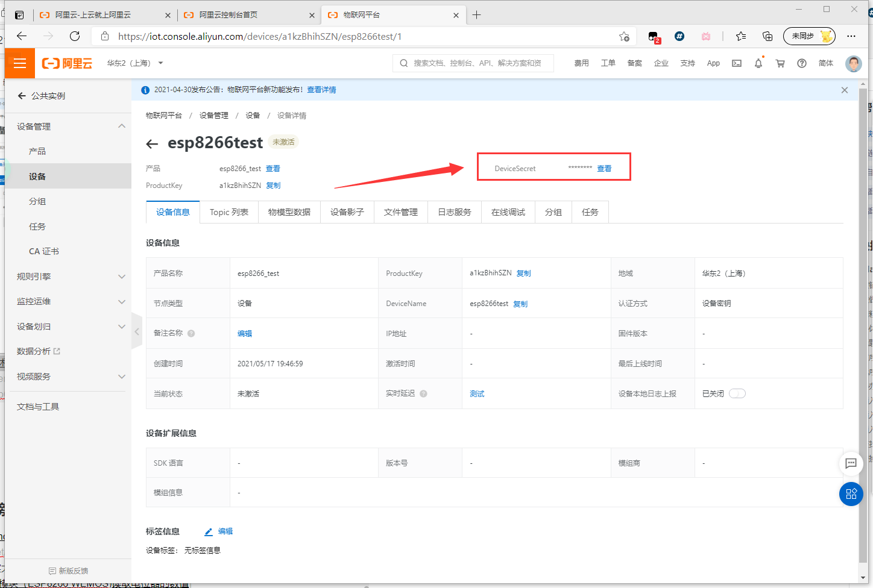
Task: Click the 未同步 profile button
Action: (809, 36)
